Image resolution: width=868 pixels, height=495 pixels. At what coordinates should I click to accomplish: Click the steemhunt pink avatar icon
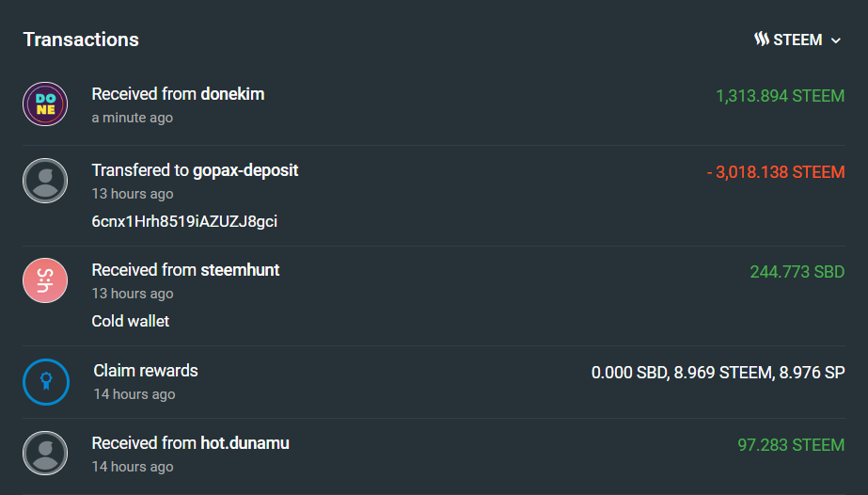click(x=45, y=280)
